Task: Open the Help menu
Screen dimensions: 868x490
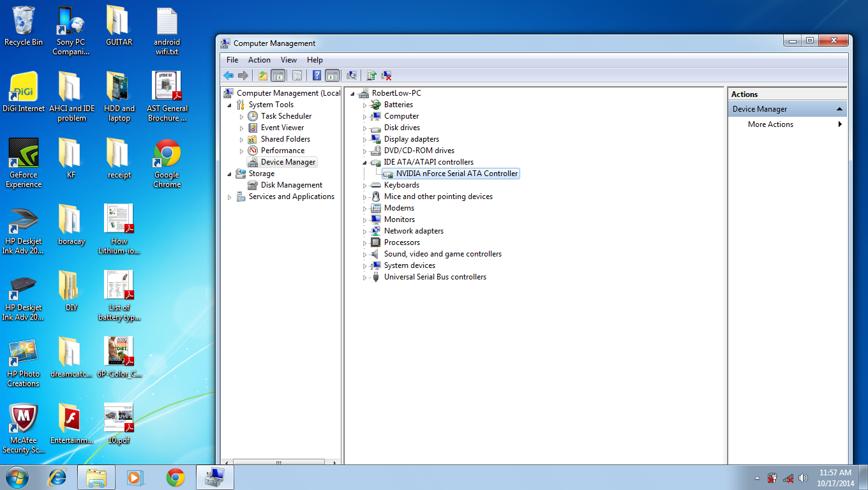Action: point(315,59)
